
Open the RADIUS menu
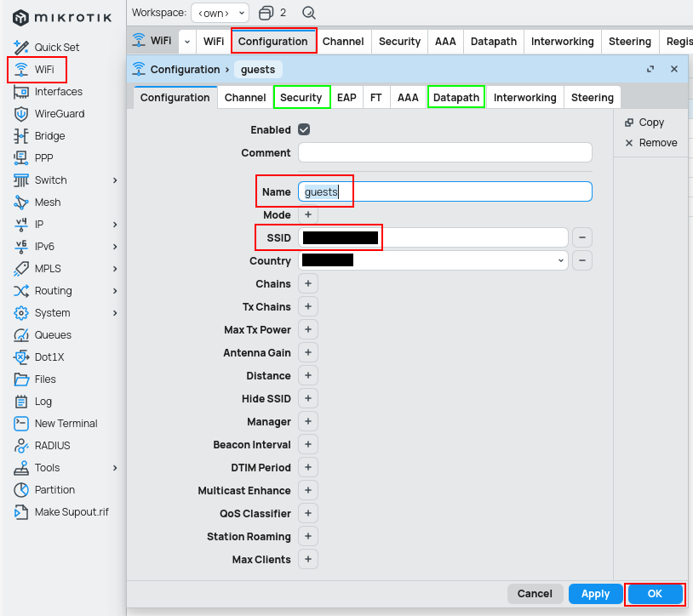(42, 445)
